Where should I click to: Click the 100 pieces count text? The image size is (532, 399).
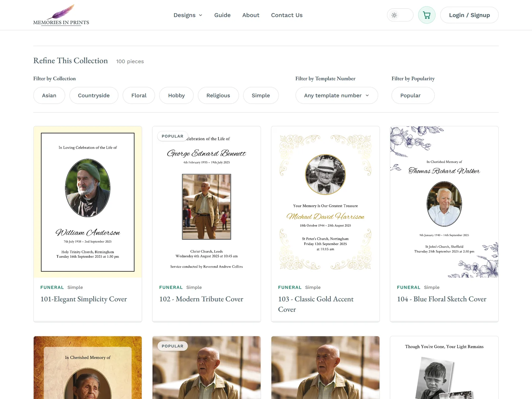[130, 62]
